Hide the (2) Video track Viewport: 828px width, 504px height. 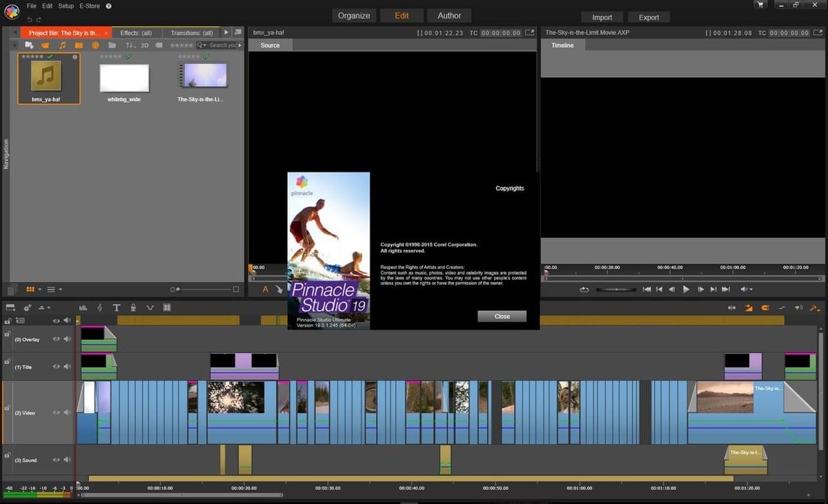57,413
